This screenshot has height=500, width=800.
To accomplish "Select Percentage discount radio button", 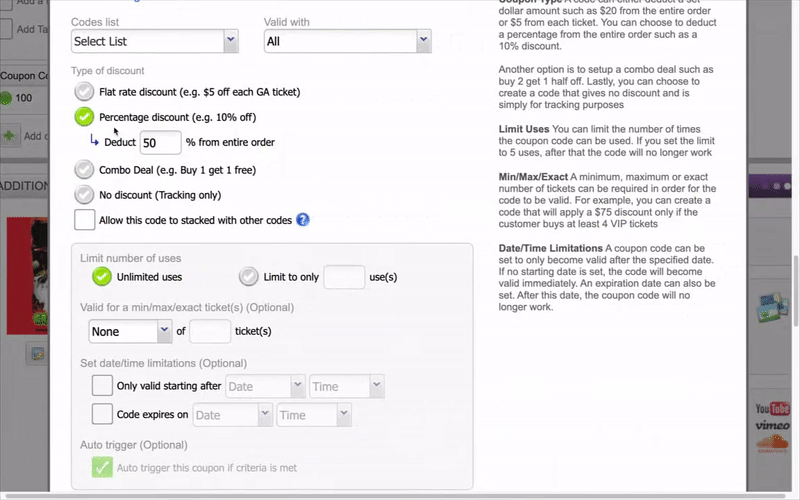I will pyautogui.click(x=84, y=117).
